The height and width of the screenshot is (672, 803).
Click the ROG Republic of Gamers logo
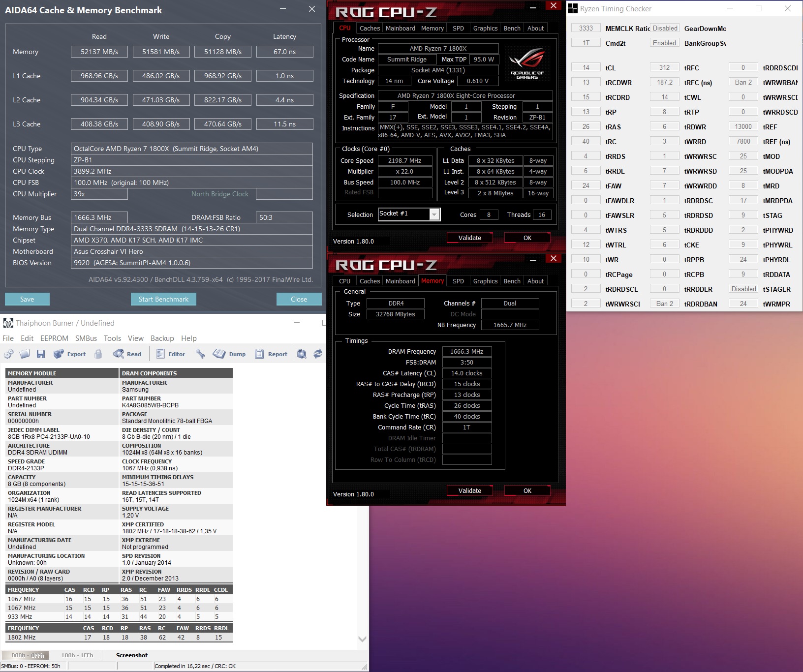point(527,63)
